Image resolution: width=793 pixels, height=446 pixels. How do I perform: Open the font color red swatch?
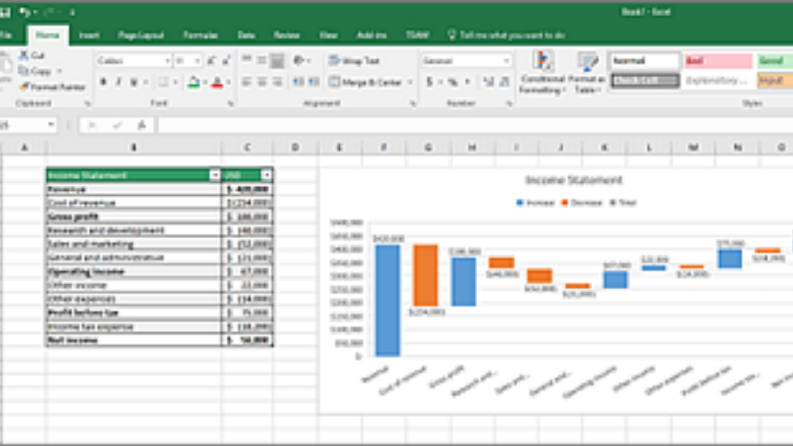(217, 82)
